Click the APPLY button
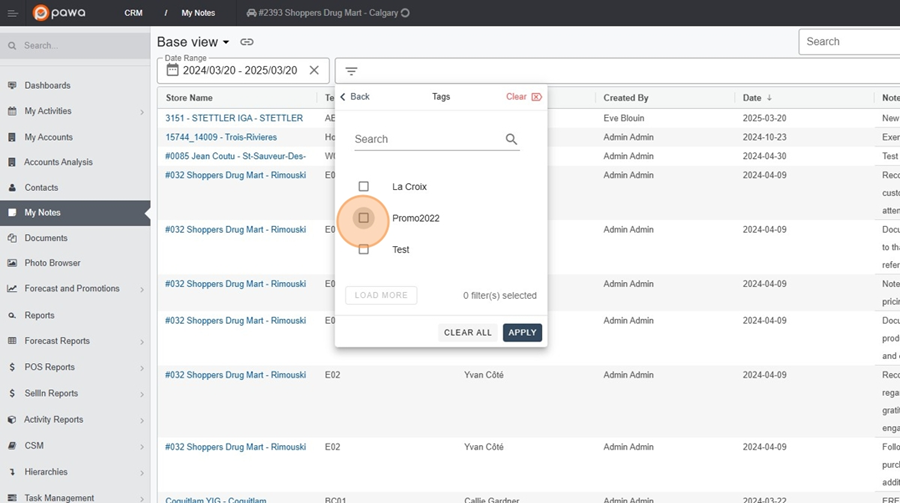 [x=522, y=332]
